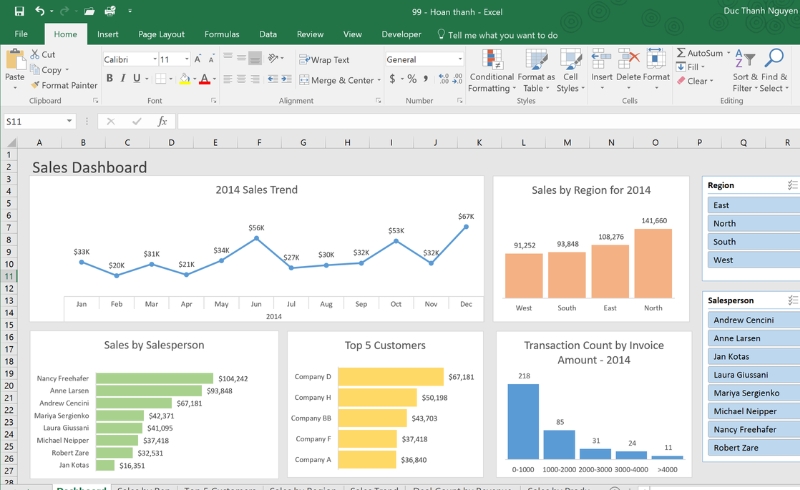
Task: Toggle center horizontal alignment
Action: pyautogui.click(x=241, y=79)
